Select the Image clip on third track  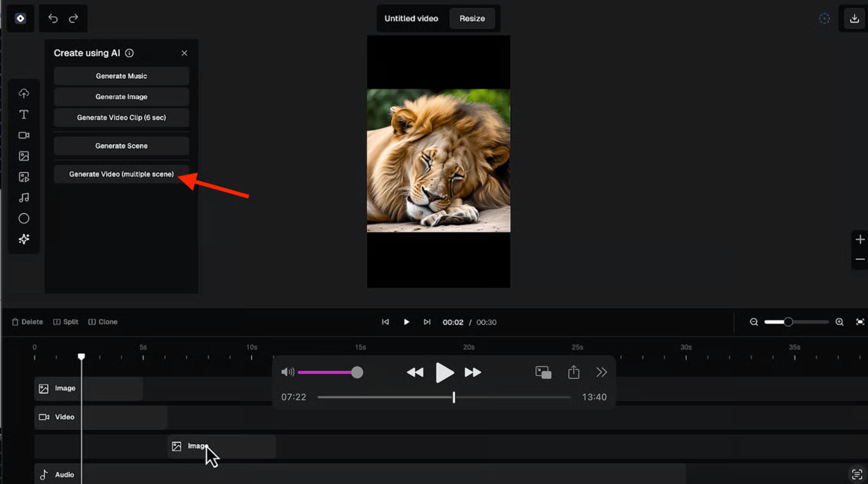pos(221,447)
